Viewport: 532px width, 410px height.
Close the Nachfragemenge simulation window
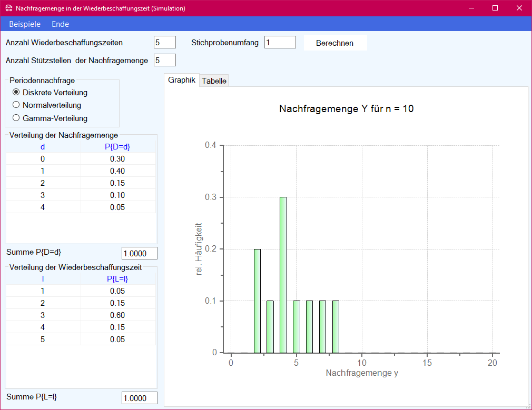pos(519,8)
